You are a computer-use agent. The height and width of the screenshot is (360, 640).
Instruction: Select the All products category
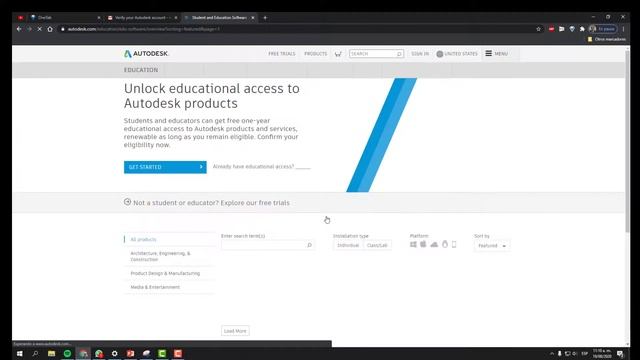click(143, 240)
